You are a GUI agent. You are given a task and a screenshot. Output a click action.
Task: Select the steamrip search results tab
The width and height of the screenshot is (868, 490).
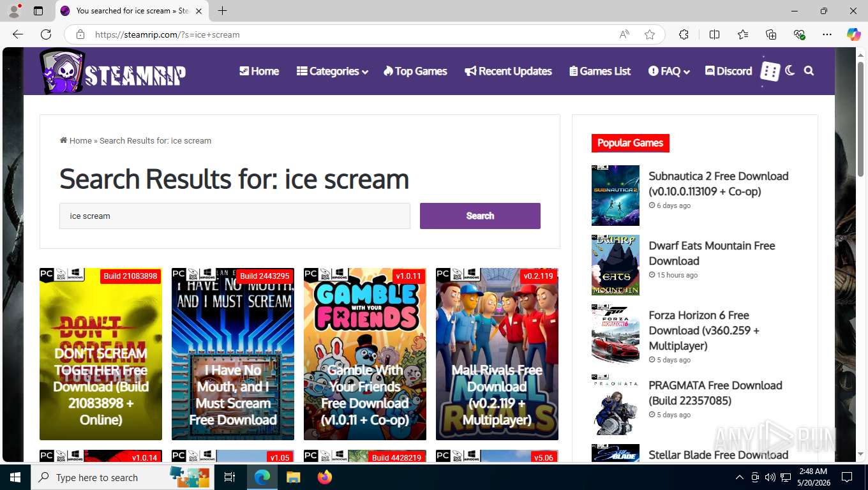[x=131, y=11]
